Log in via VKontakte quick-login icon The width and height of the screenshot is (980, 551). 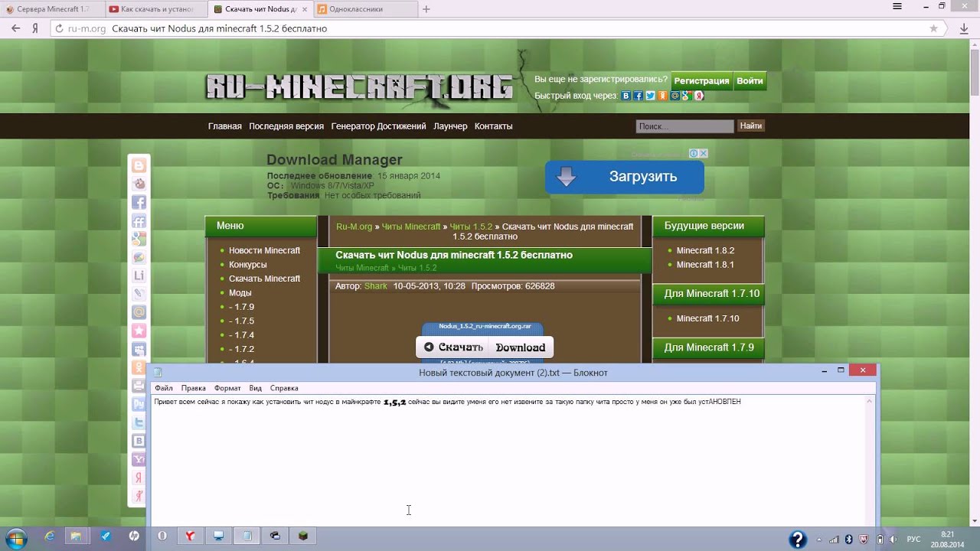pos(626,96)
